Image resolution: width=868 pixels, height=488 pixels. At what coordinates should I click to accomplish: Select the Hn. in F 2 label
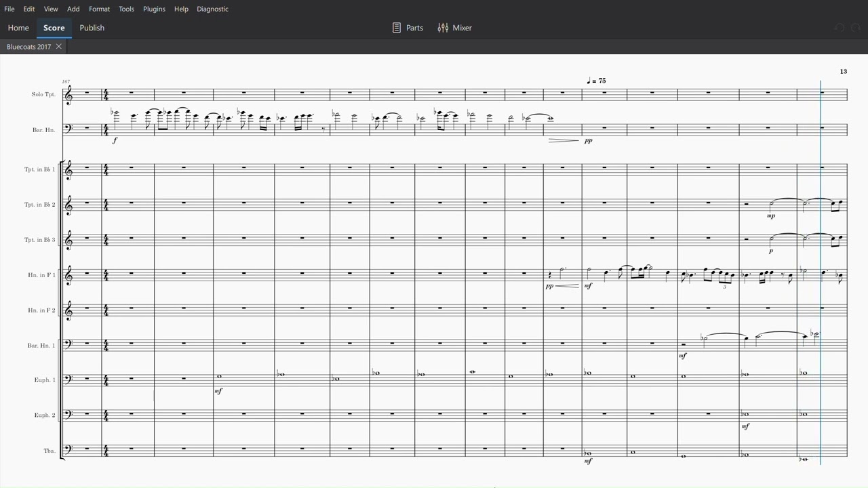pyautogui.click(x=42, y=310)
